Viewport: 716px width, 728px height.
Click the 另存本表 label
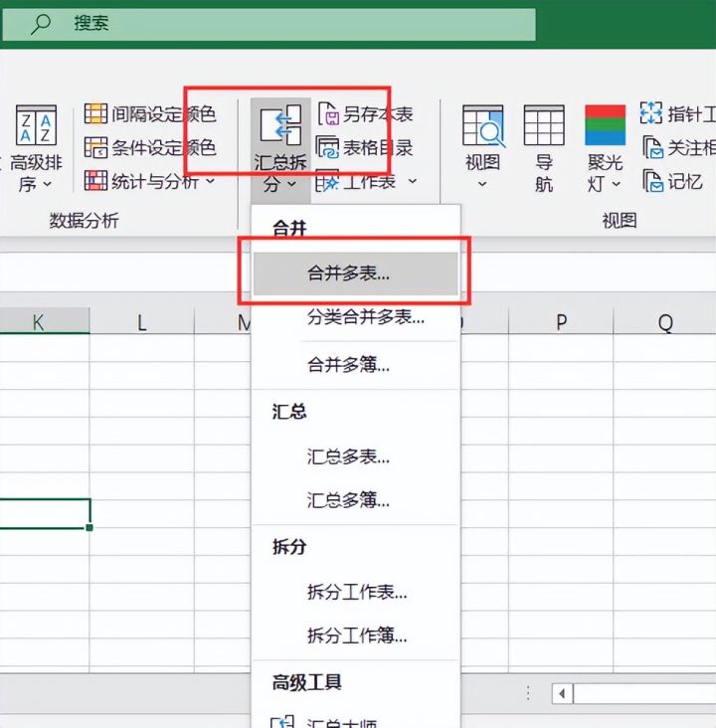pyautogui.click(x=378, y=113)
